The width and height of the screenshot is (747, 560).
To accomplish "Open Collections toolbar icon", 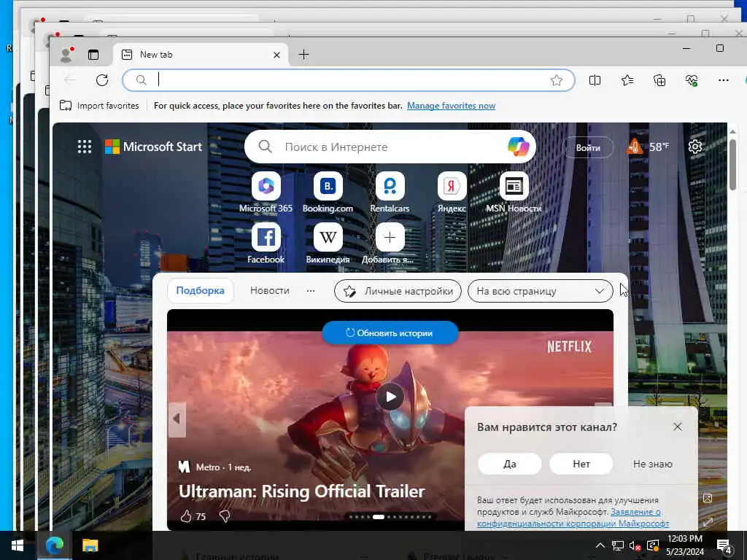I will (x=659, y=80).
